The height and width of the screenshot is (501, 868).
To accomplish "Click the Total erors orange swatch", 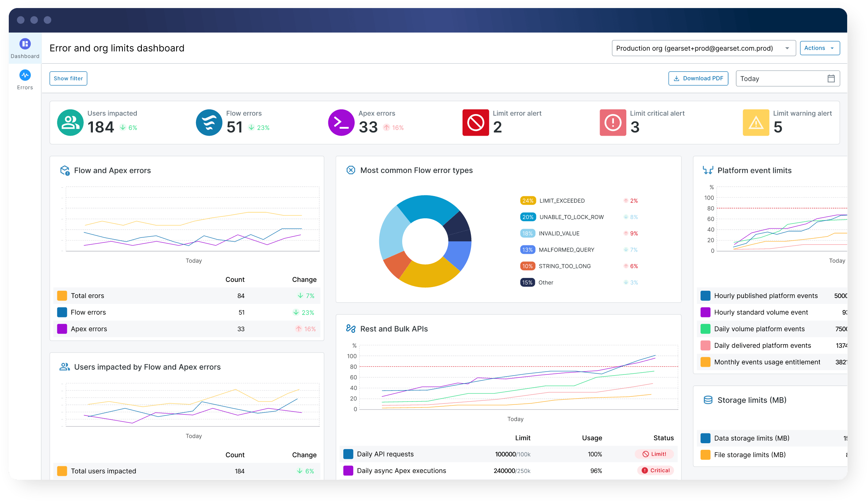I will [x=62, y=296].
